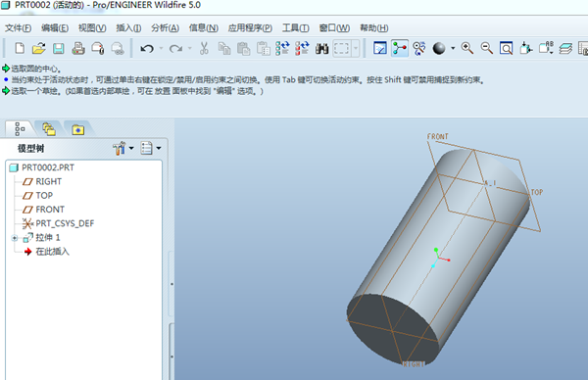Click the FRONT plane label in viewport
The image size is (588, 380).
pos(438,137)
